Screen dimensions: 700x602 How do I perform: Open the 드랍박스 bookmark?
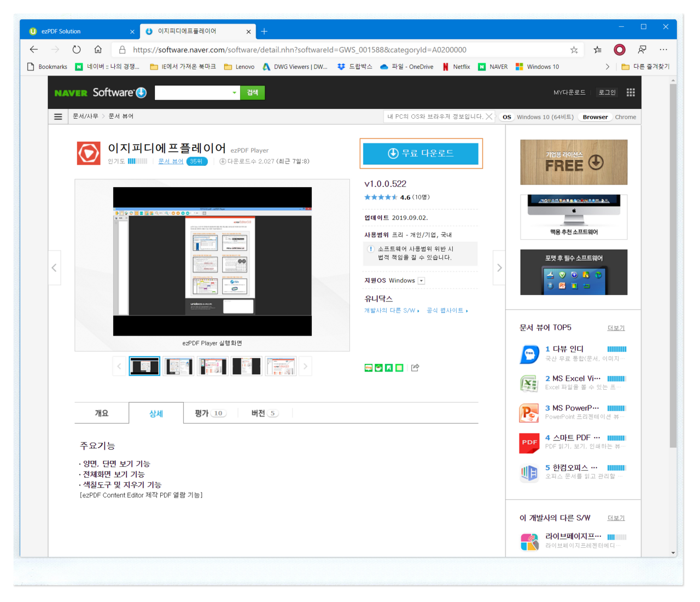pyautogui.click(x=355, y=67)
